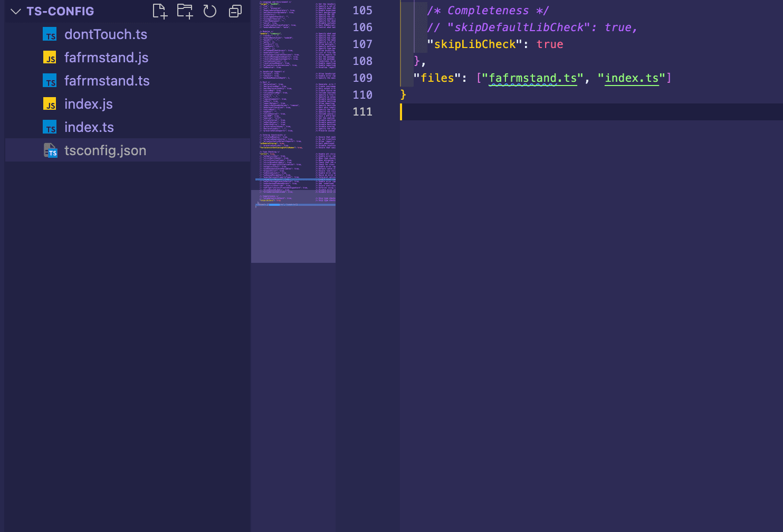The image size is (783, 532).
Task: Click line number 107 in the gutter
Action: point(362,44)
